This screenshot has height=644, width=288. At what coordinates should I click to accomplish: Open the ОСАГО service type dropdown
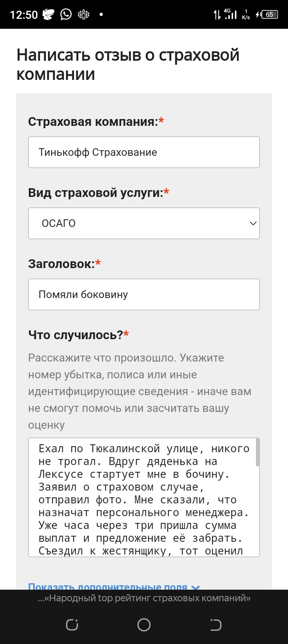click(x=144, y=223)
